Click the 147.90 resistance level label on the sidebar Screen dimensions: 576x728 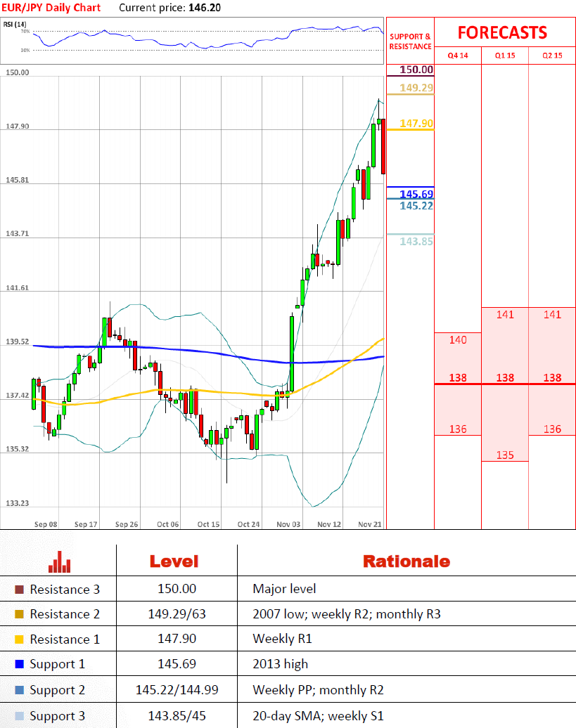click(x=416, y=124)
